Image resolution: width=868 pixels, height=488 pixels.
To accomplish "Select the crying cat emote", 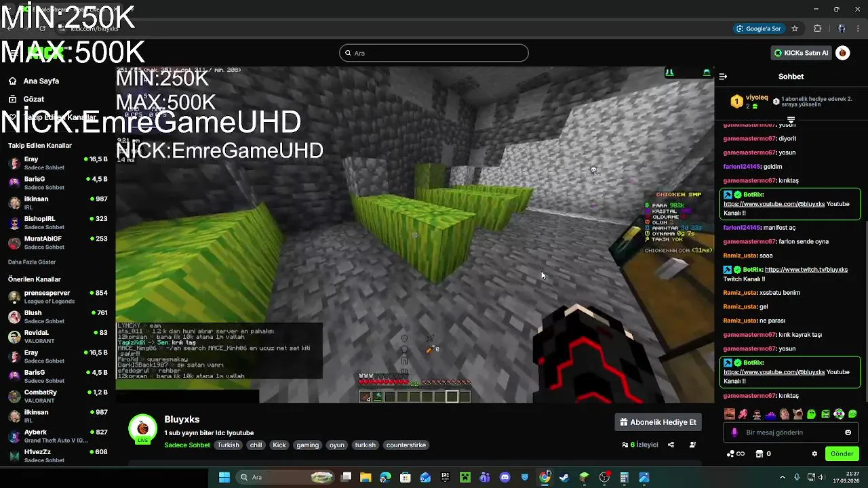I will coord(798,414).
